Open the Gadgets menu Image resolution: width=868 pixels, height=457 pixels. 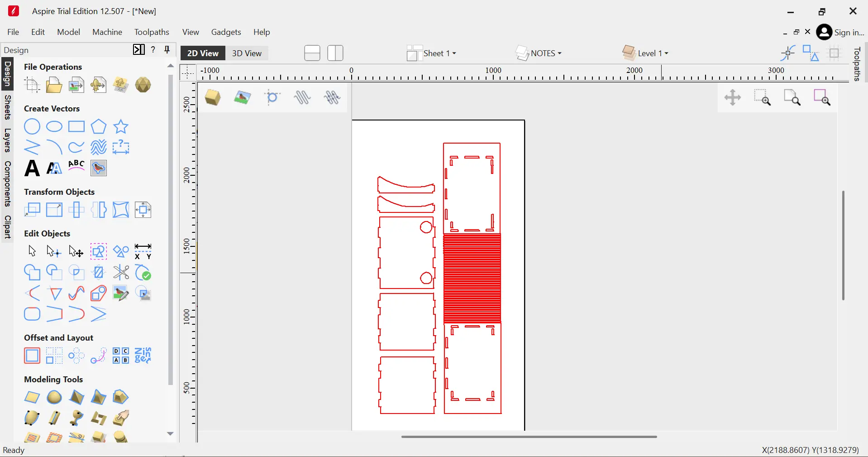pyautogui.click(x=226, y=32)
